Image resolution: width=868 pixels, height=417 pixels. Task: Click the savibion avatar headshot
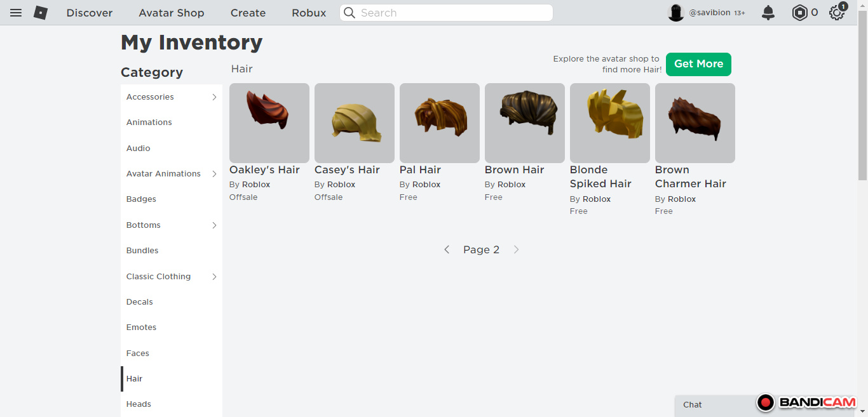coord(675,13)
